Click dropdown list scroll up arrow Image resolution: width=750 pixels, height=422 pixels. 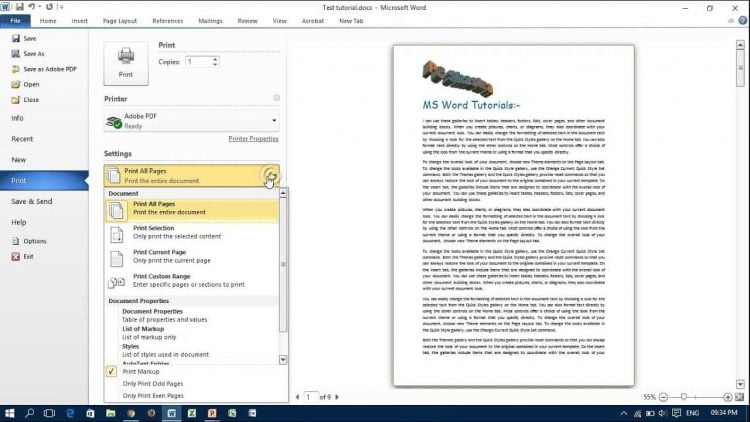tap(283, 193)
